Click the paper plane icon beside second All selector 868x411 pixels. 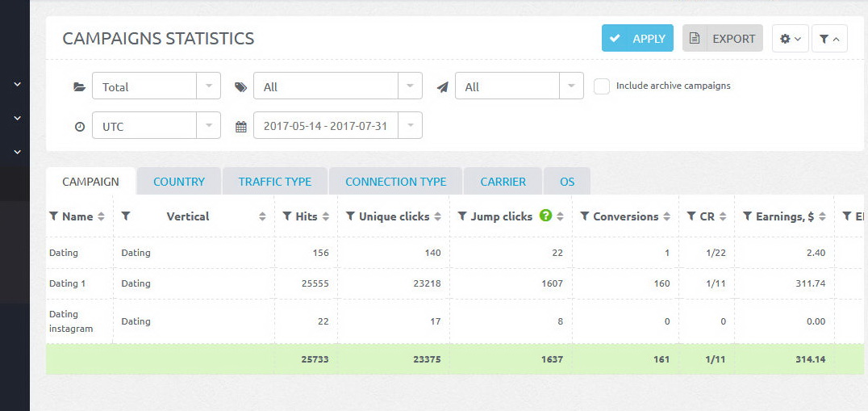442,87
